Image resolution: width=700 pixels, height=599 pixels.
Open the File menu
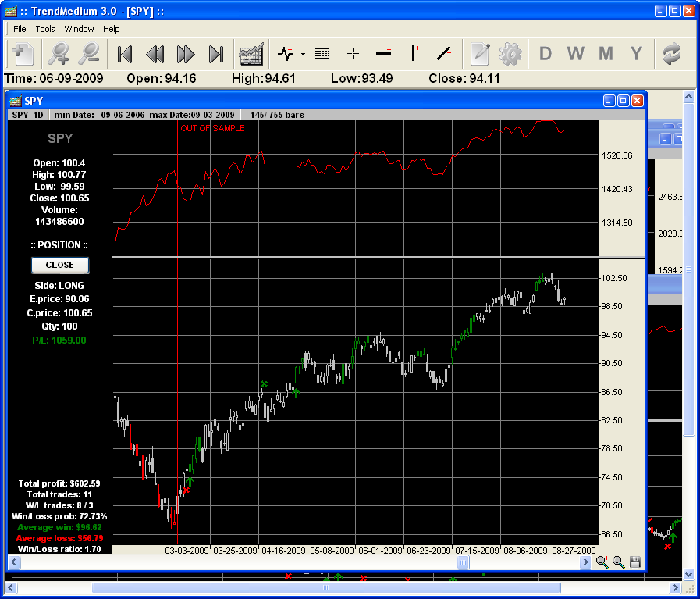pos(20,29)
